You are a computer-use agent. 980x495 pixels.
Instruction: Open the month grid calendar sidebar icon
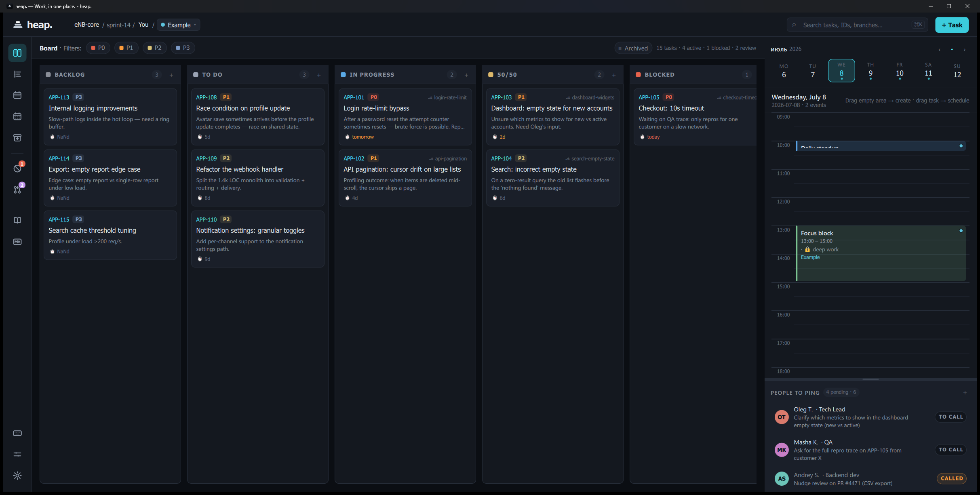tap(17, 117)
